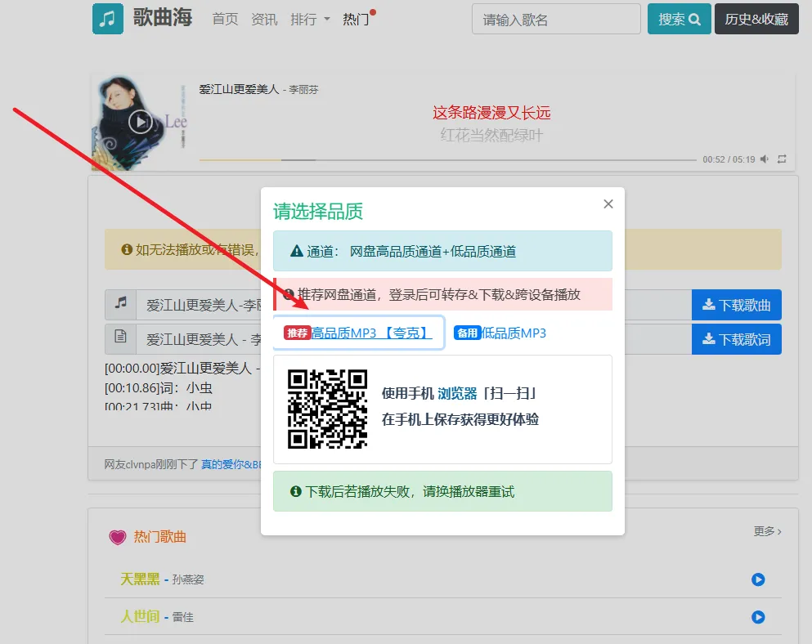Click the 下载歌词 button

[x=737, y=339]
